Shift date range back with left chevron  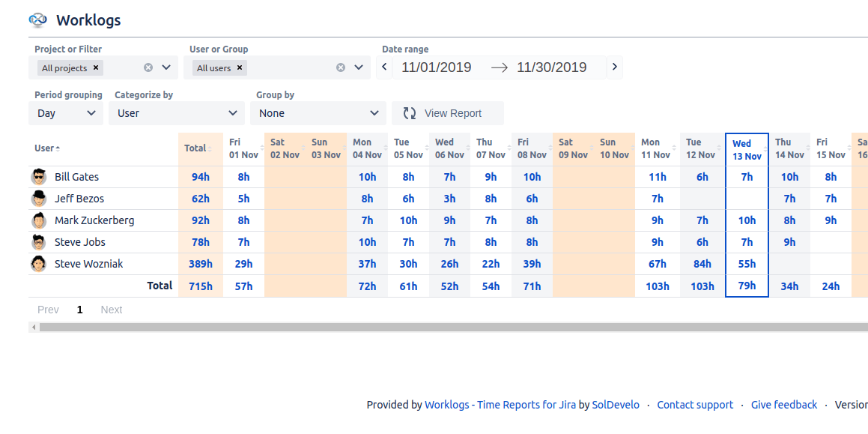[x=383, y=67]
